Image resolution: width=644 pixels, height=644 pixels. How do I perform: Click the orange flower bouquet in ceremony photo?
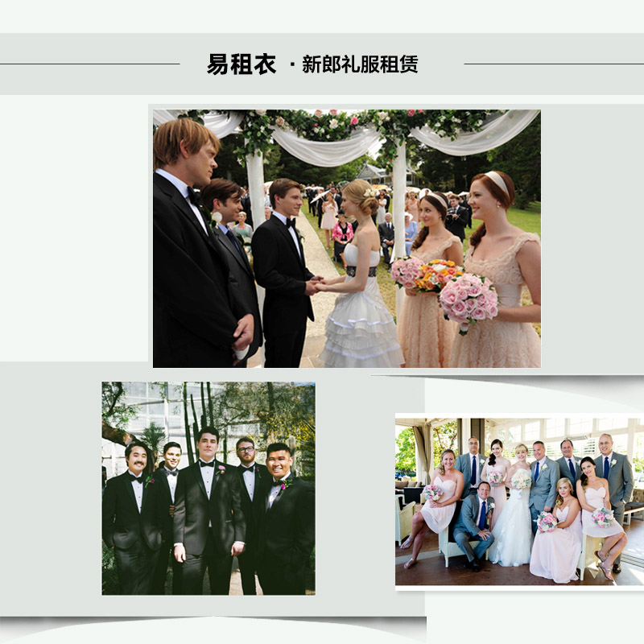coord(436,274)
